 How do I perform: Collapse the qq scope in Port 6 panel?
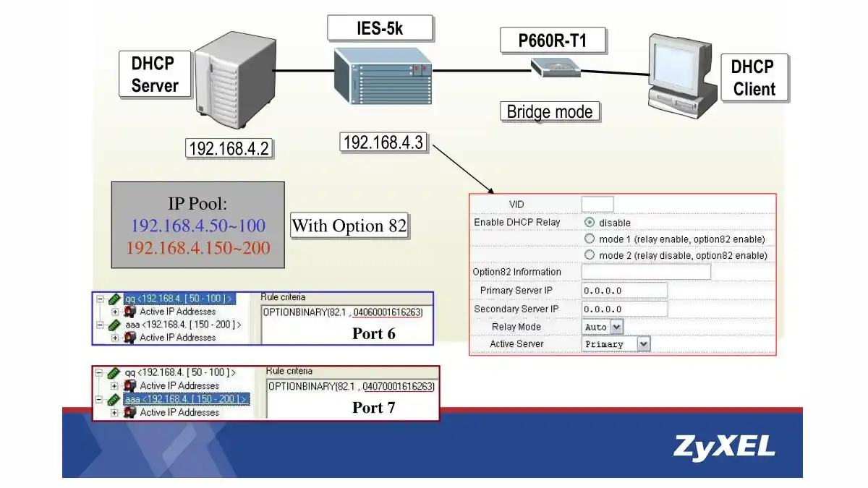point(99,299)
